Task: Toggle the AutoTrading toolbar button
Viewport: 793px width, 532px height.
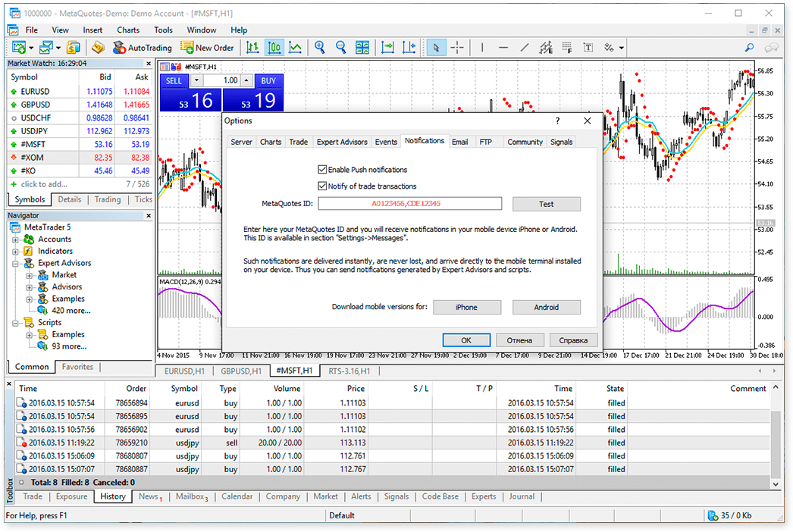Action: coord(142,48)
